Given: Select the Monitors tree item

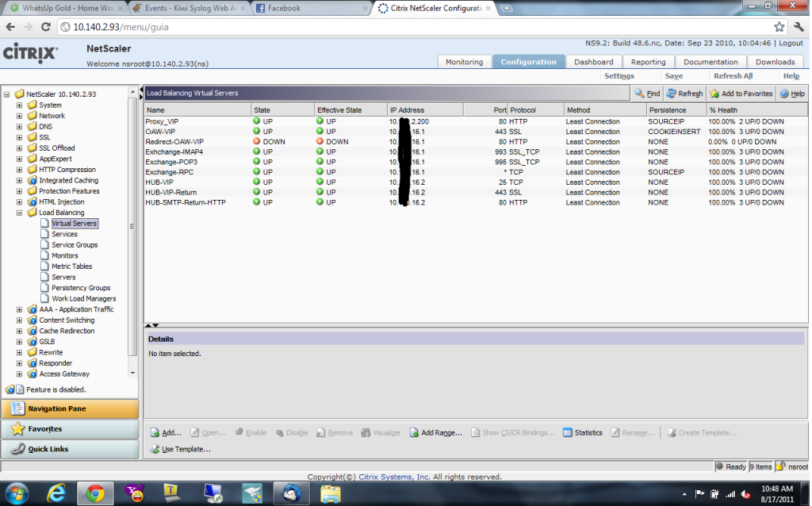Looking at the screenshot, I should [x=65, y=256].
